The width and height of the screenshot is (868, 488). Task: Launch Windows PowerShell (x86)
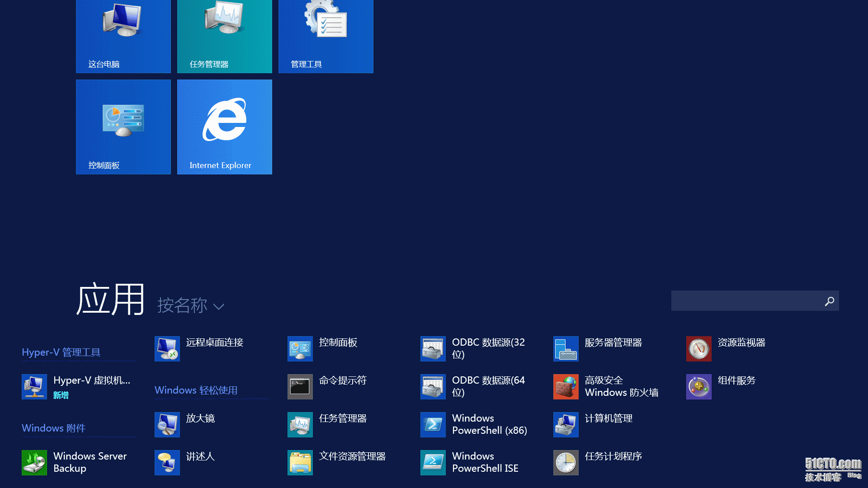click(x=474, y=424)
